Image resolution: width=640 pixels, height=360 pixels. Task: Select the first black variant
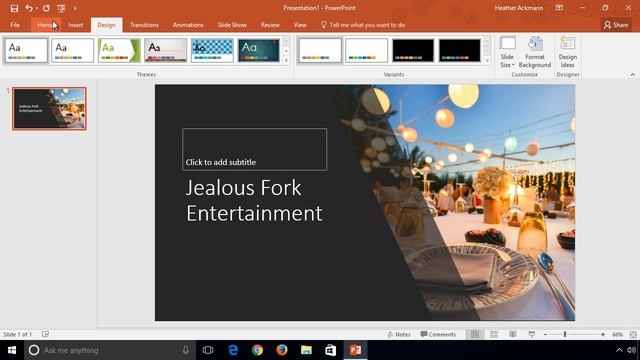point(413,51)
